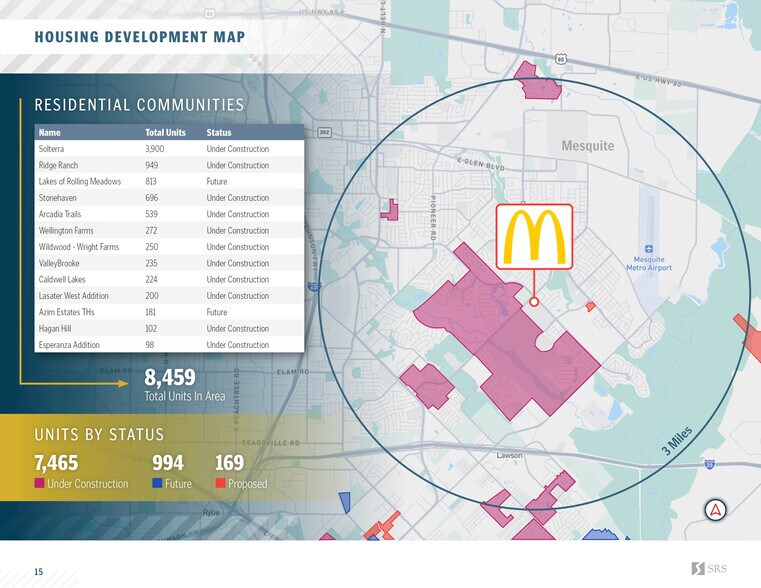Image resolution: width=761 pixels, height=588 pixels.
Task: Click the 3 Miles radius label
Action: tap(677, 441)
